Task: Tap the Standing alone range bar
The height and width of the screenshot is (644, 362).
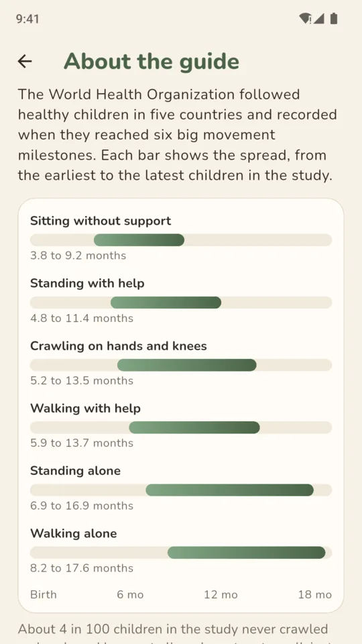Action: tap(181, 490)
